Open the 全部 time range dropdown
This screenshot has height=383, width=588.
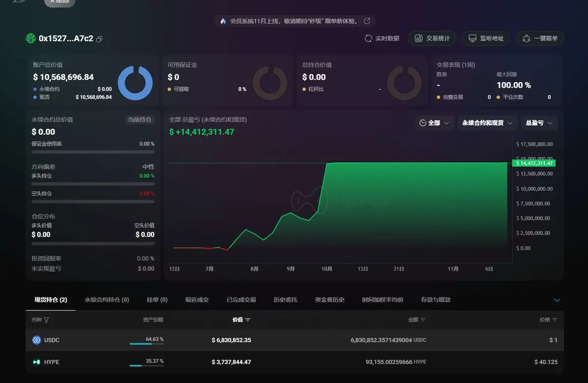tap(434, 123)
